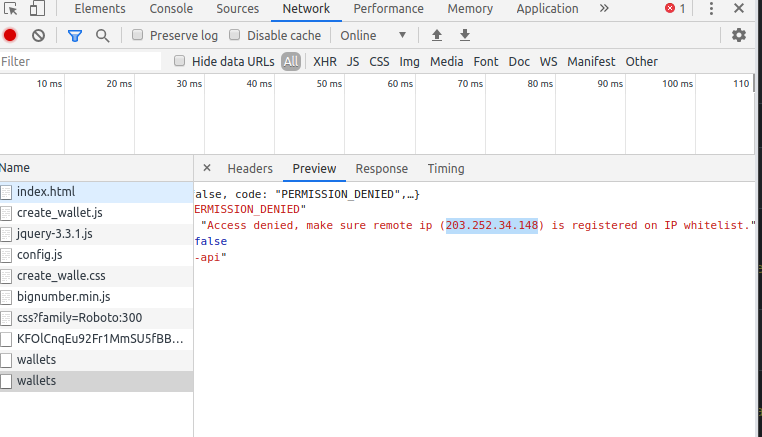Filter requests by CSS
The height and width of the screenshot is (437, 762).
click(379, 62)
